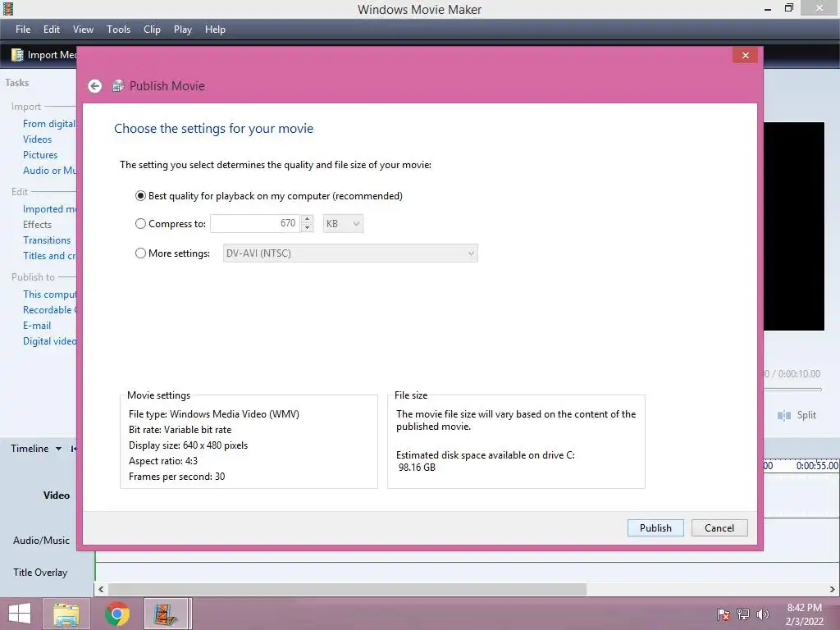Click the Cancel button
Image resolution: width=840 pixels, height=630 pixels.
719,528
